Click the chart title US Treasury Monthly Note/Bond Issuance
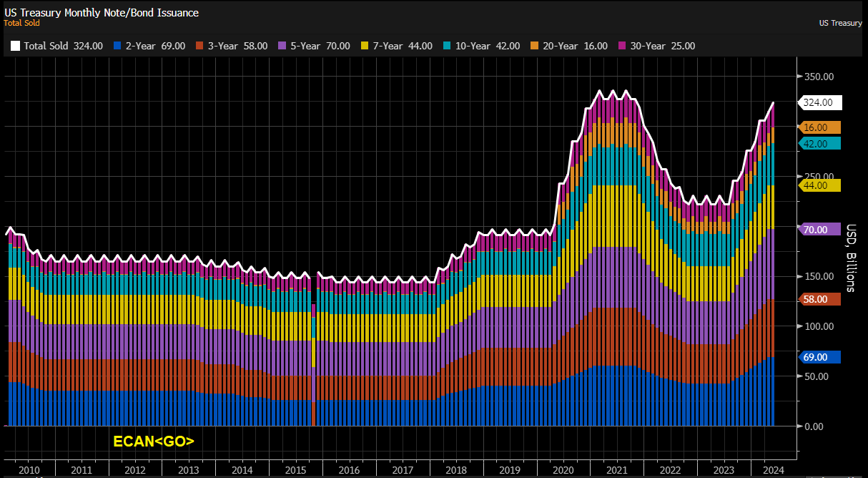 [102, 12]
